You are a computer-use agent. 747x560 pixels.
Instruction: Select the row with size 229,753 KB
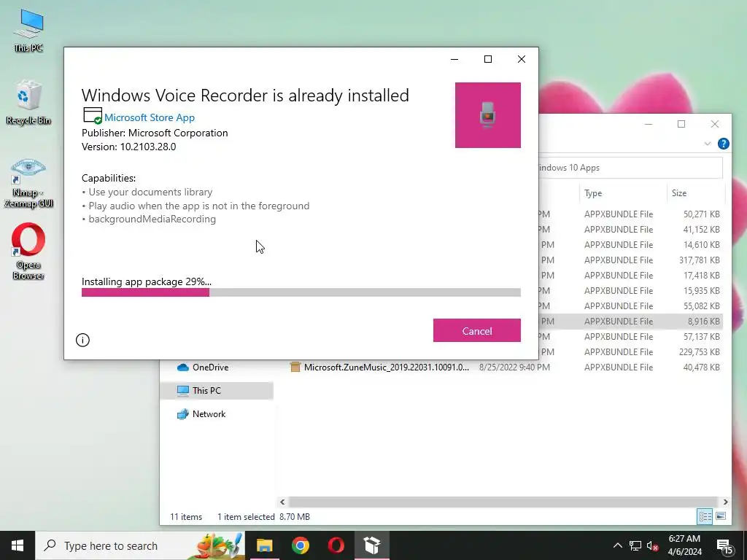click(x=631, y=352)
